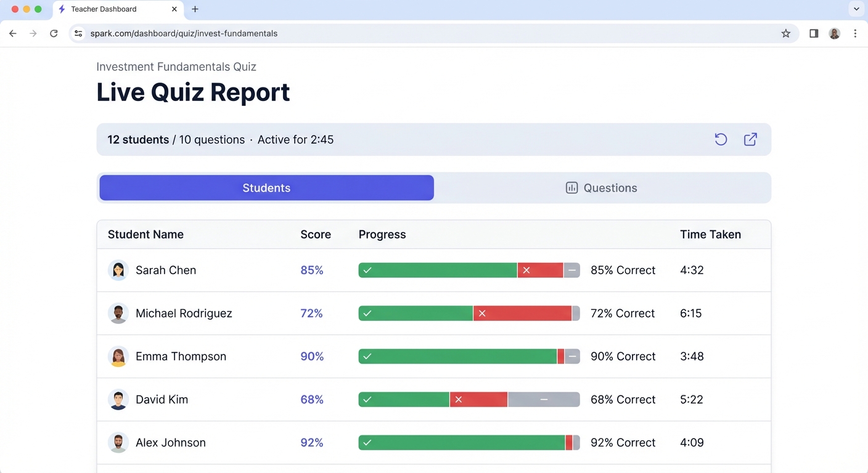Click the Live Quiz Report heading
Screen dimensions: 868x473
pyautogui.click(x=193, y=92)
